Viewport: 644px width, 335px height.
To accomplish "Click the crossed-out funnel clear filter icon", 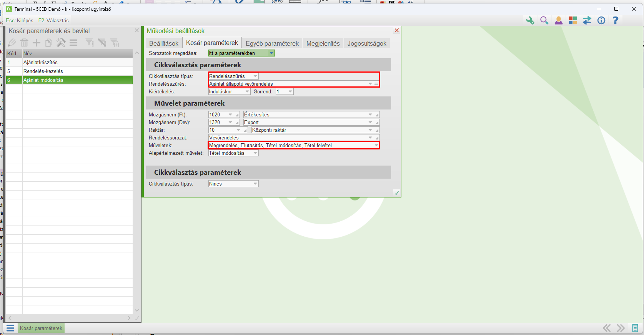I will pyautogui.click(x=102, y=43).
